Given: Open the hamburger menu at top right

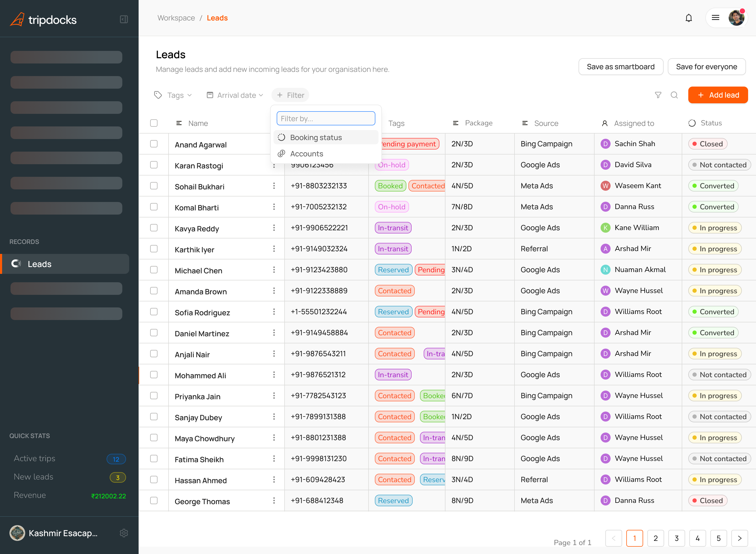Looking at the screenshot, I should click(x=715, y=18).
